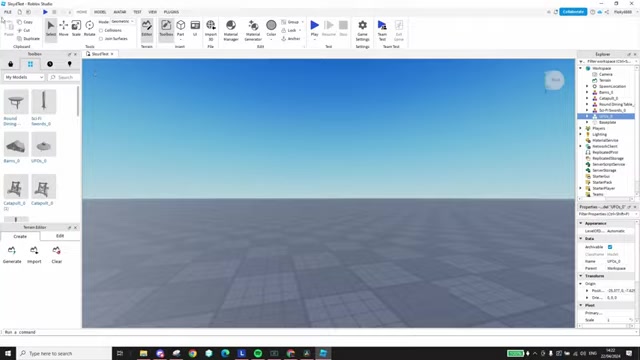
Task: Toggle the Archivable checkbox
Action: coord(610,247)
